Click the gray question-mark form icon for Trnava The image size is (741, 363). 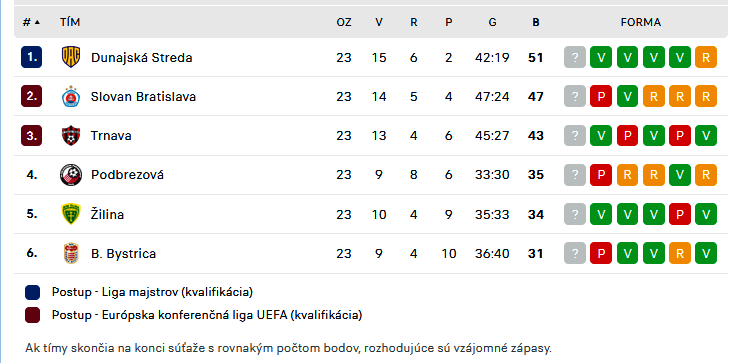point(575,136)
